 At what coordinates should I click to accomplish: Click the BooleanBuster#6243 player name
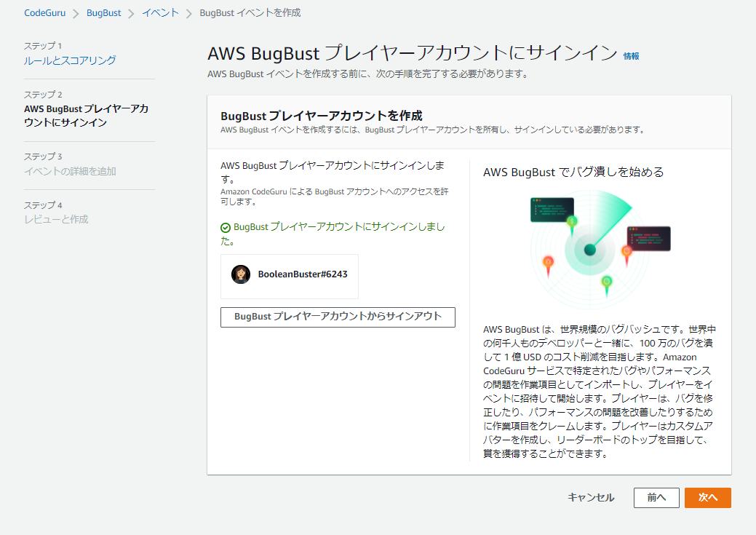coord(303,274)
